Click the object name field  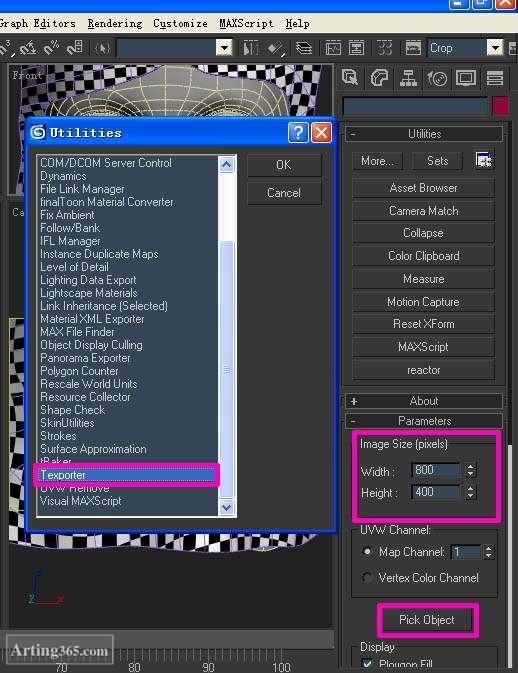tap(415, 106)
